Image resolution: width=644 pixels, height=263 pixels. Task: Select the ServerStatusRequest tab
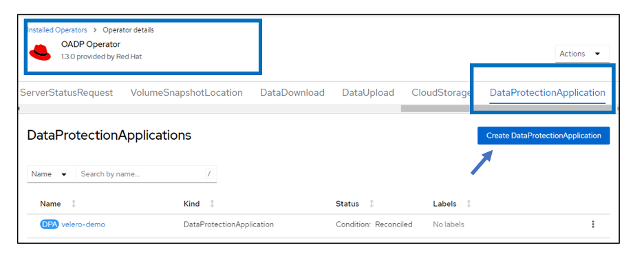(67, 93)
